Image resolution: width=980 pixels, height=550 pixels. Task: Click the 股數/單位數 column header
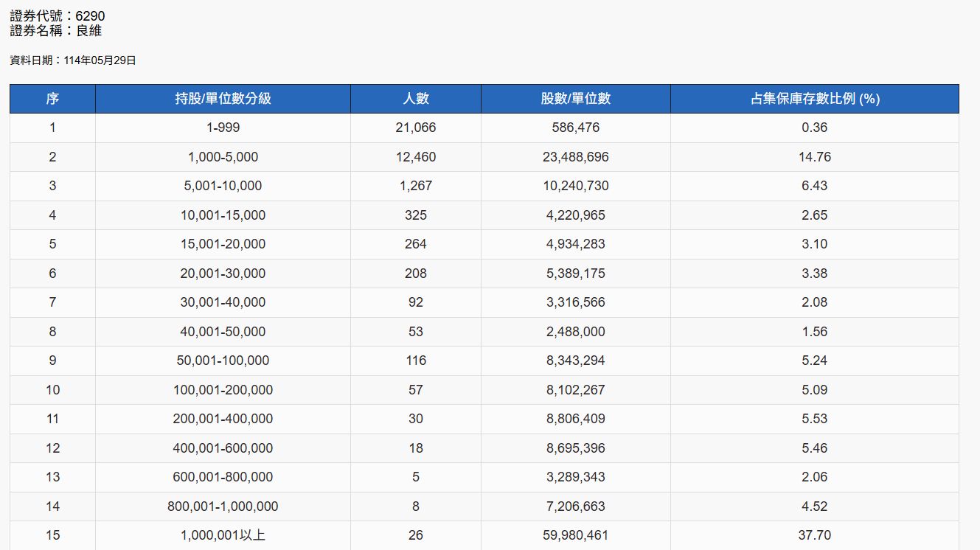tap(576, 99)
